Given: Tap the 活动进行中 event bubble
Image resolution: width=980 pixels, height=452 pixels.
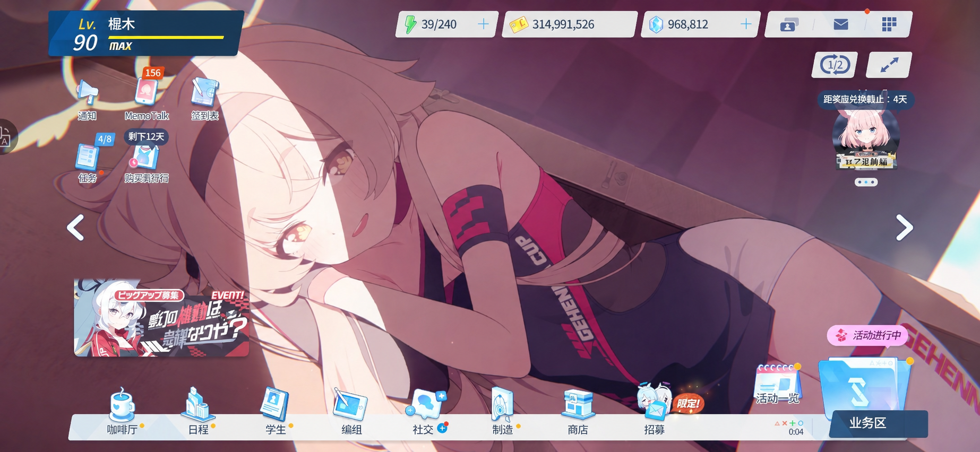Looking at the screenshot, I should click(867, 335).
